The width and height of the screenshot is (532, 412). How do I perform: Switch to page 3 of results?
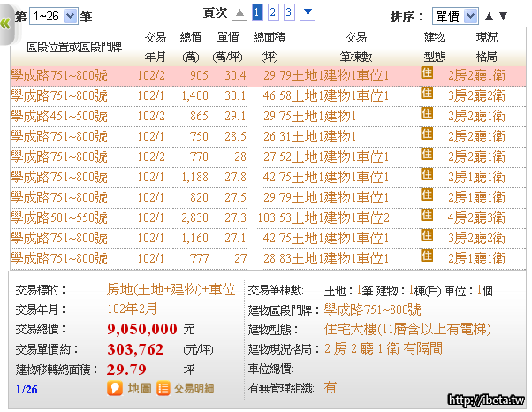289,12
